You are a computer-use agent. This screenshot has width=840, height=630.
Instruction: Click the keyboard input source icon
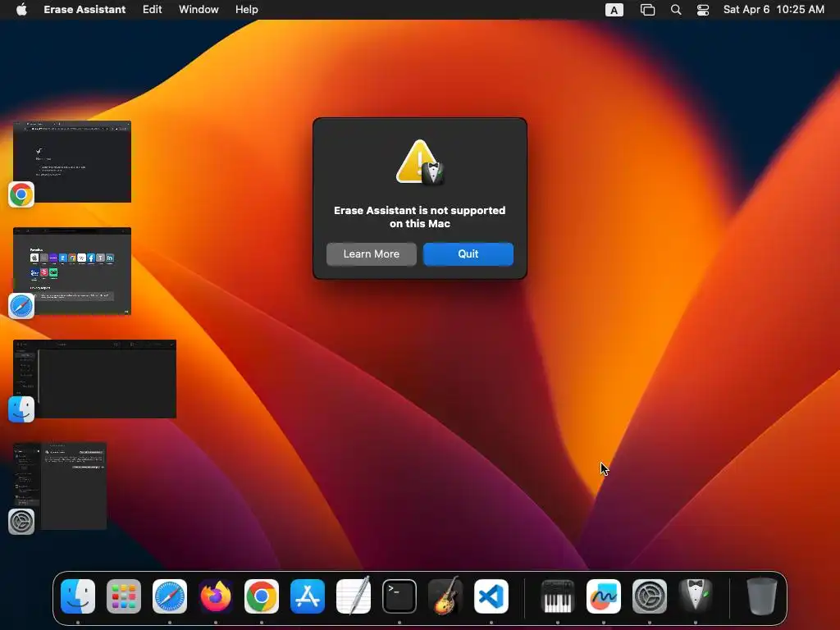click(614, 10)
